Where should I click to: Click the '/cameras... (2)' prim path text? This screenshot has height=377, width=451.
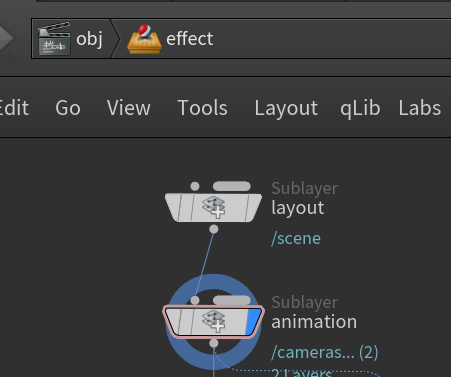[x=325, y=352]
